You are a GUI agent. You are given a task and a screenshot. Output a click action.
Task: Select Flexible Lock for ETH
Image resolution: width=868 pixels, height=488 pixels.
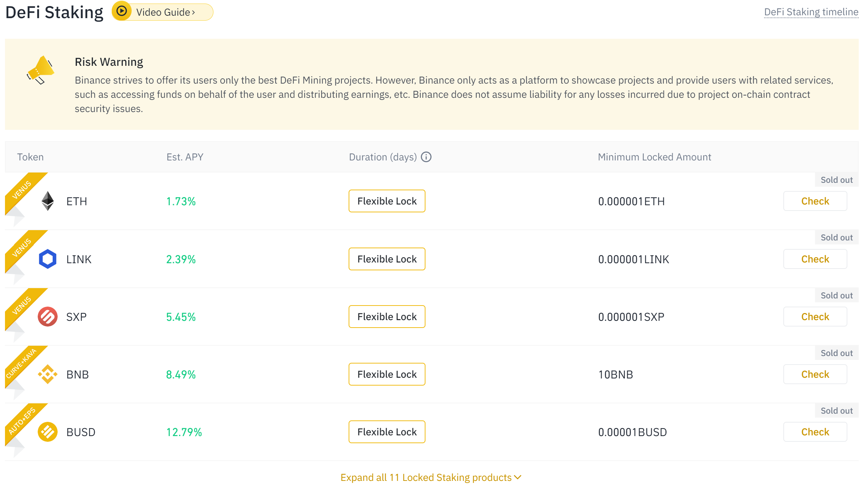pyautogui.click(x=387, y=201)
